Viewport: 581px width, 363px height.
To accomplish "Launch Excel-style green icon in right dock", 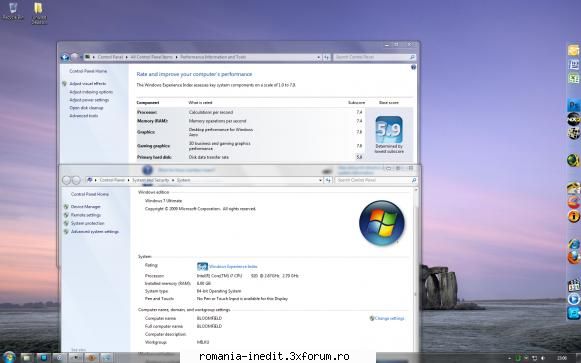I will click(x=574, y=78).
